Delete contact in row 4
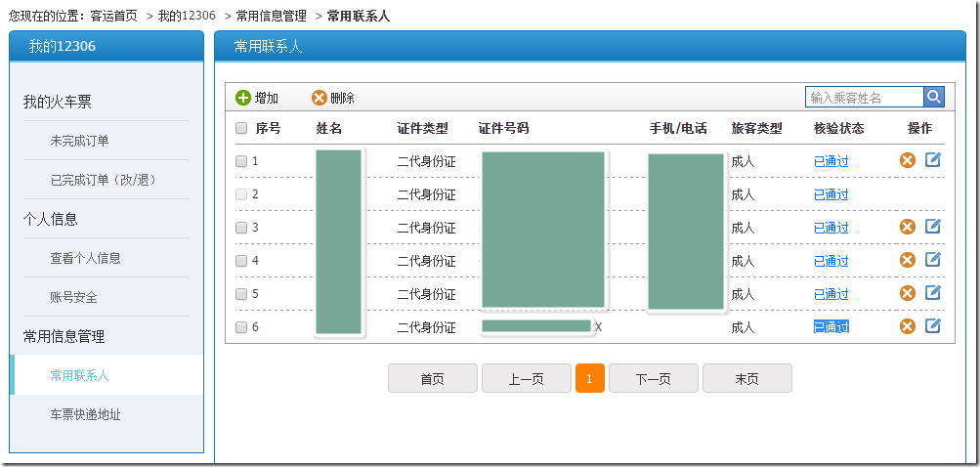 tap(908, 260)
